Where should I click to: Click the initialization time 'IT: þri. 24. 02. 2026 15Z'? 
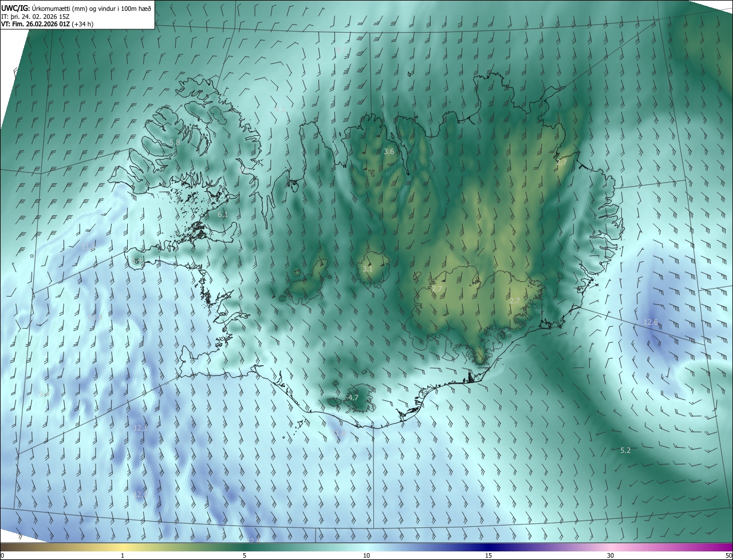[x=36, y=17]
